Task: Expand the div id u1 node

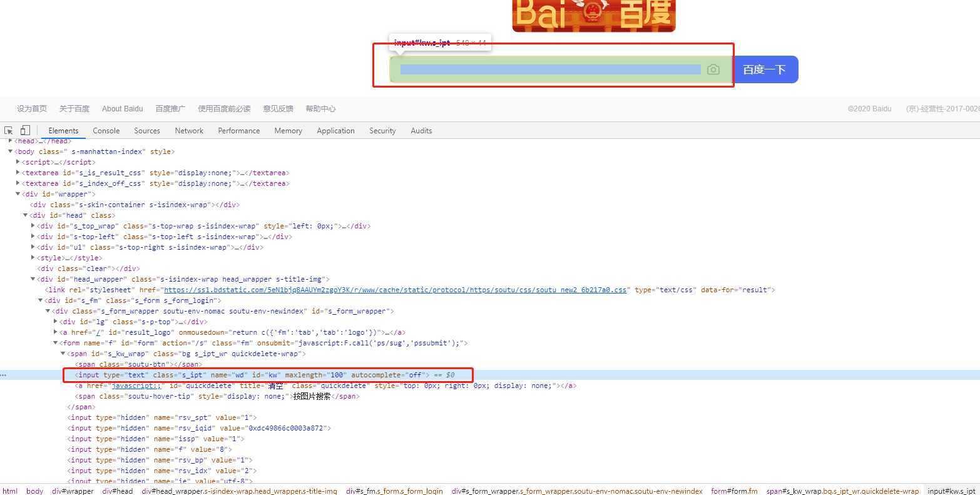Action: pyautogui.click(x=33, y=247)
